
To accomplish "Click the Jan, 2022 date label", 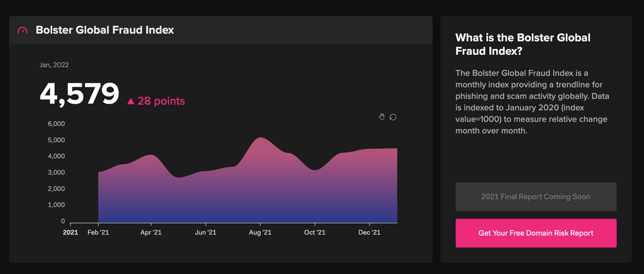I will (54, 64).
